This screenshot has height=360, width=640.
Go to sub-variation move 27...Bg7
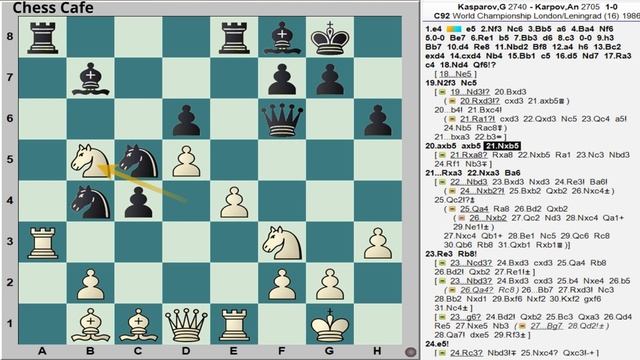coord(547,326)
